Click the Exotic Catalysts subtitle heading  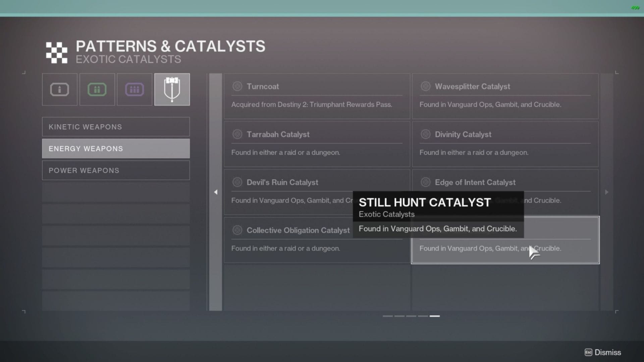pyautogui.click(x=128, y=59)
